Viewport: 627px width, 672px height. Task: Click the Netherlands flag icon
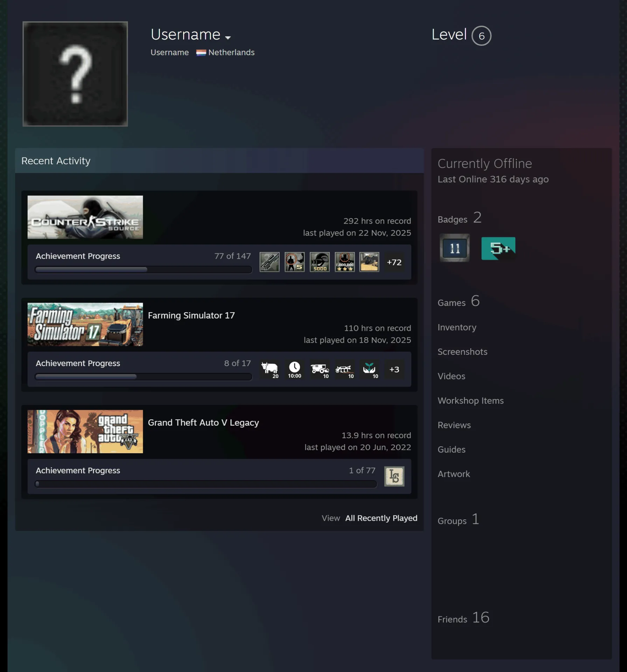point(201,52)
